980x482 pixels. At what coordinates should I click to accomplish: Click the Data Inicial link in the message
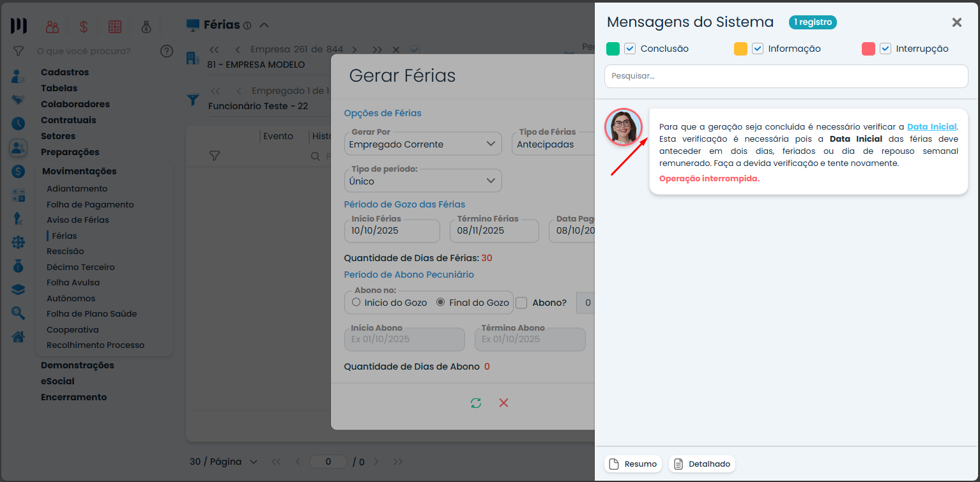tap(931, 126)
